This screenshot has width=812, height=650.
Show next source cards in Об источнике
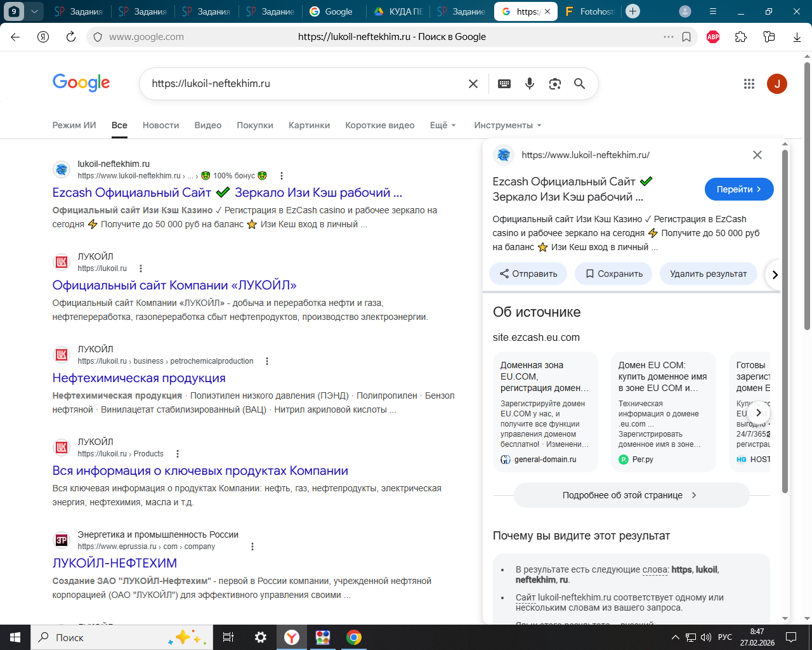tap(758, 413)
